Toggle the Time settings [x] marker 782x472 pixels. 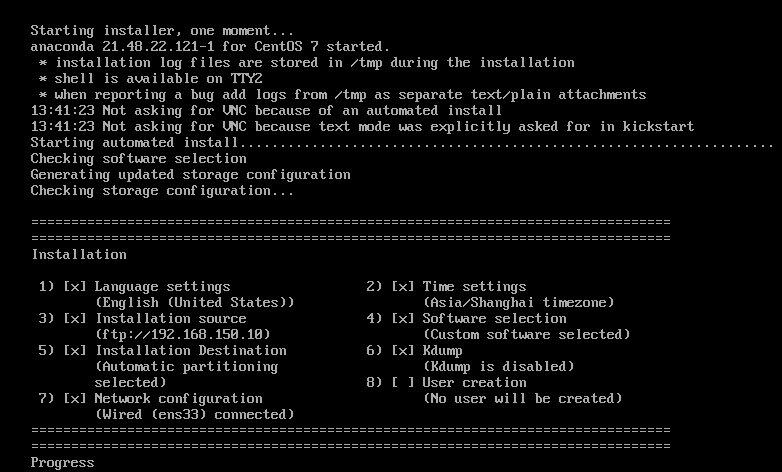[403, 287]
